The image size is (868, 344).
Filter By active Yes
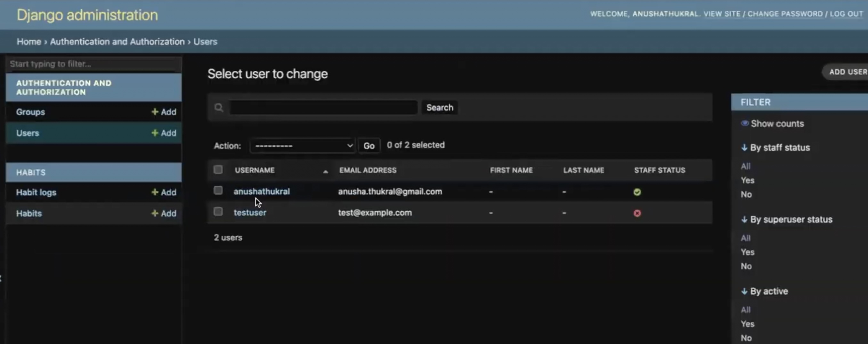click(x=747, y=324)
